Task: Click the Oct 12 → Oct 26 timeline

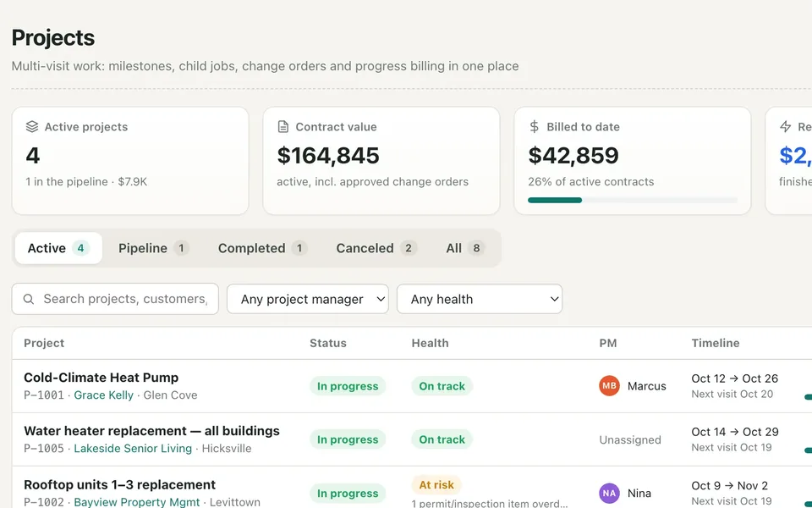Action: (x=734, y=378)
